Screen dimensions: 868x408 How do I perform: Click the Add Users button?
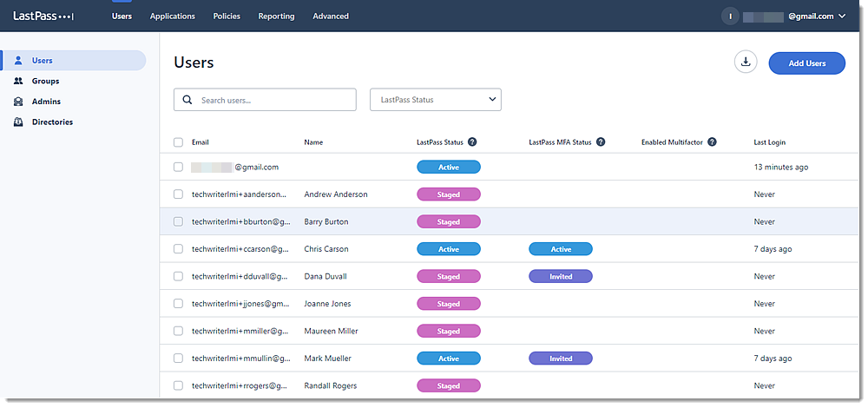pos(807,63)
